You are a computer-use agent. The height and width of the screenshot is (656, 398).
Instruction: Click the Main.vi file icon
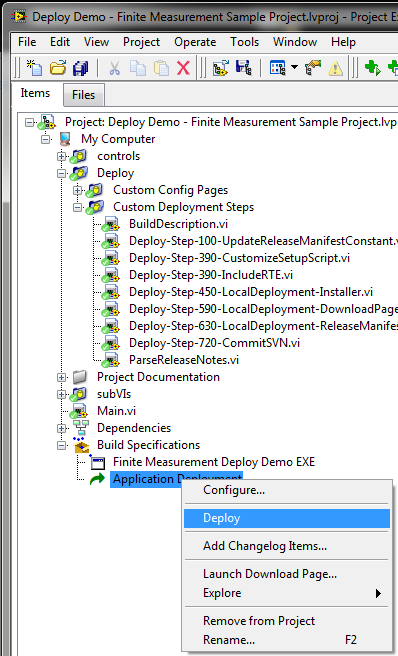(x=78, y=411)
